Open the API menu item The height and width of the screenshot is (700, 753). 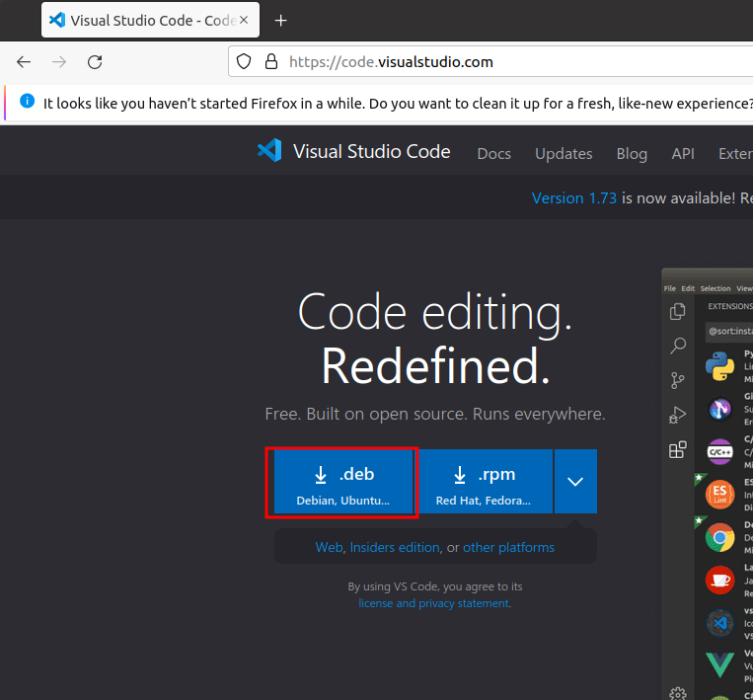point(683,153)
